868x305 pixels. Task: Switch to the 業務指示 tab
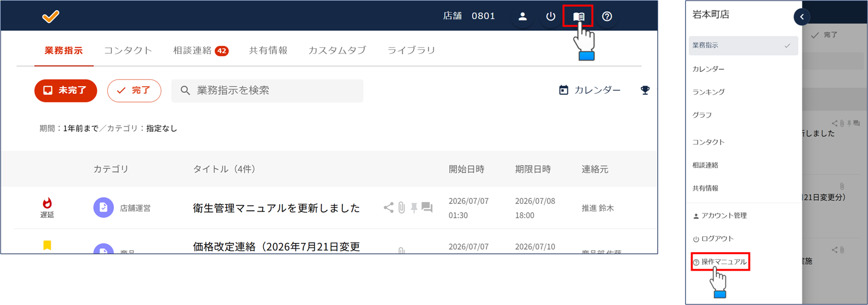[64, 50]
